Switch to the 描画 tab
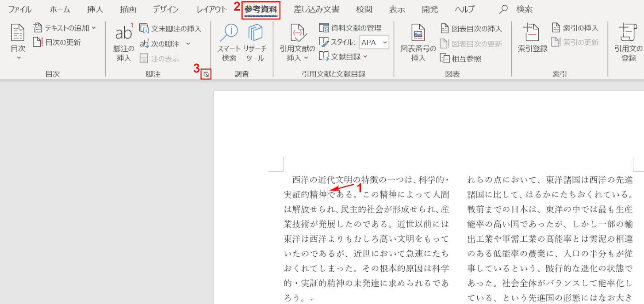Screen dimensions: 644x304 [x=128, y=9]
